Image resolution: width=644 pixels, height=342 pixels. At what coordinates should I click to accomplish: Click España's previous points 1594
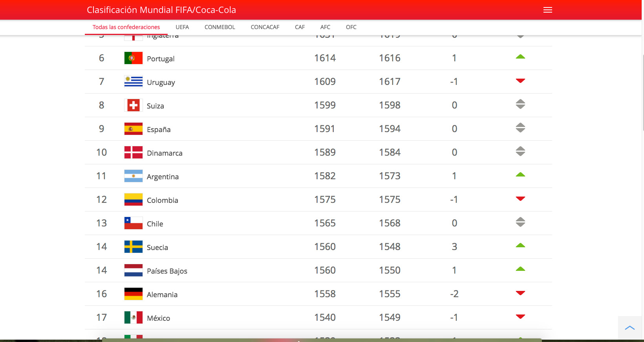pyautogui.click(x=390, y=129)
